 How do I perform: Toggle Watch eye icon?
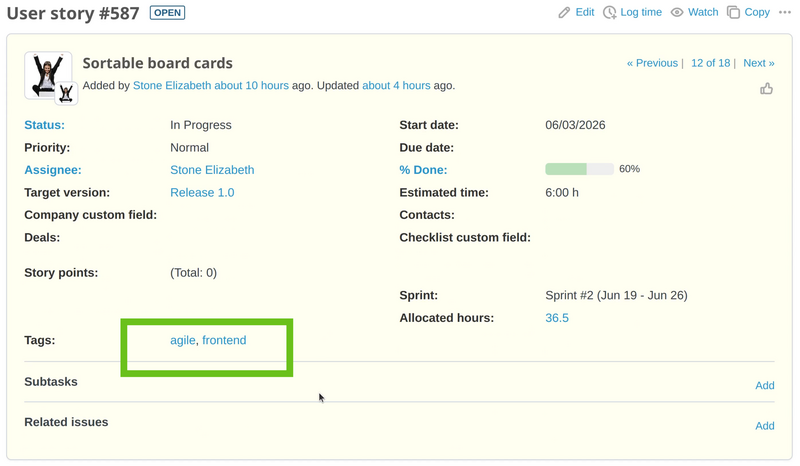click(x=677, y=12)
